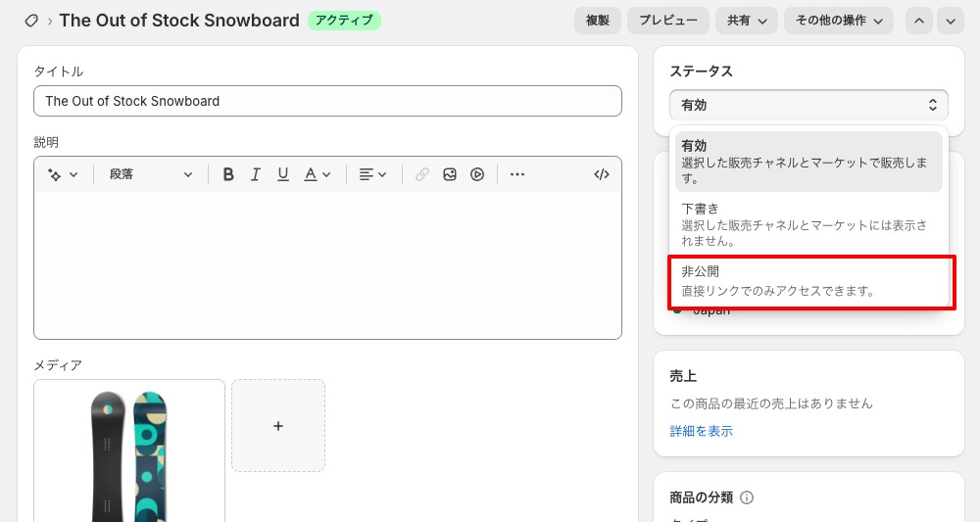
Task: Click the アクティブ status badge
Action: (344, 21)
